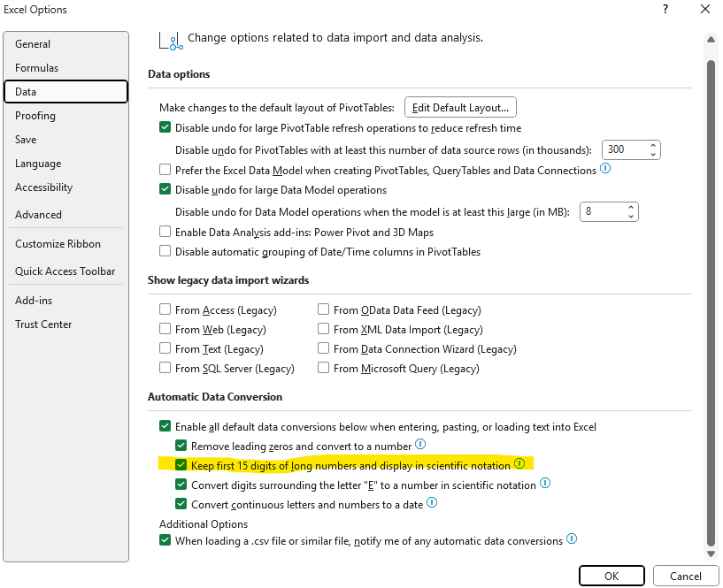Open the Add-ins category
The width and height of the screenshot is (723, 588).
click(x=65, y=301)
